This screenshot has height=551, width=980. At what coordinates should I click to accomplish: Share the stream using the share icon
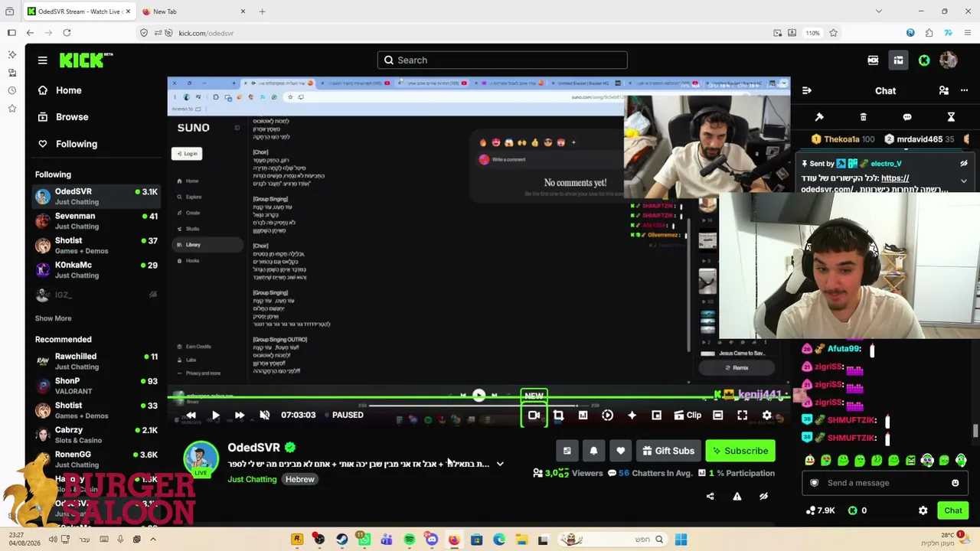[710, 496]
